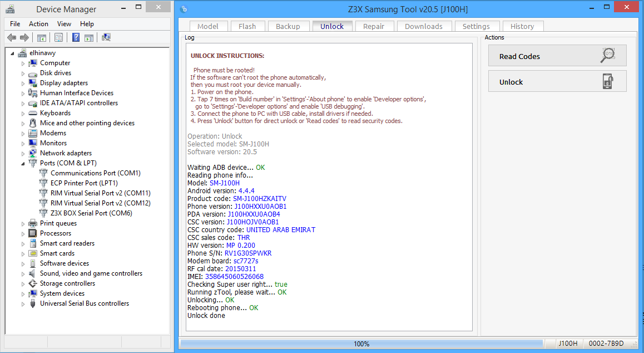
Task: Collapse the Ports (COM & LPT) node
Action: (23, 164)
